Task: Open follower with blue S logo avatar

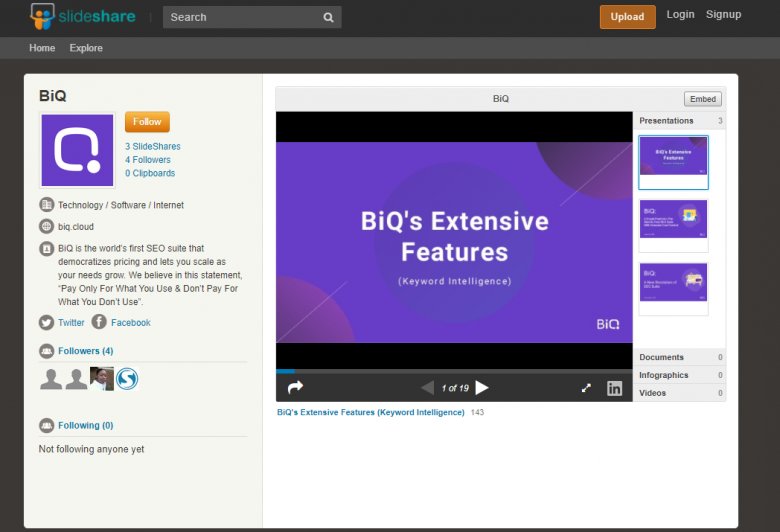Action: [x=127, y=379]
